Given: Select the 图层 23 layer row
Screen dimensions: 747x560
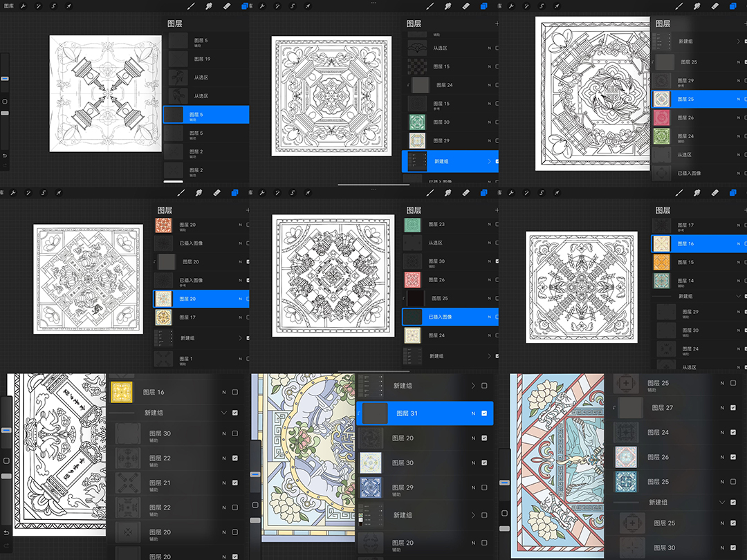Looking at the screenshot, I should coord(436,225).
